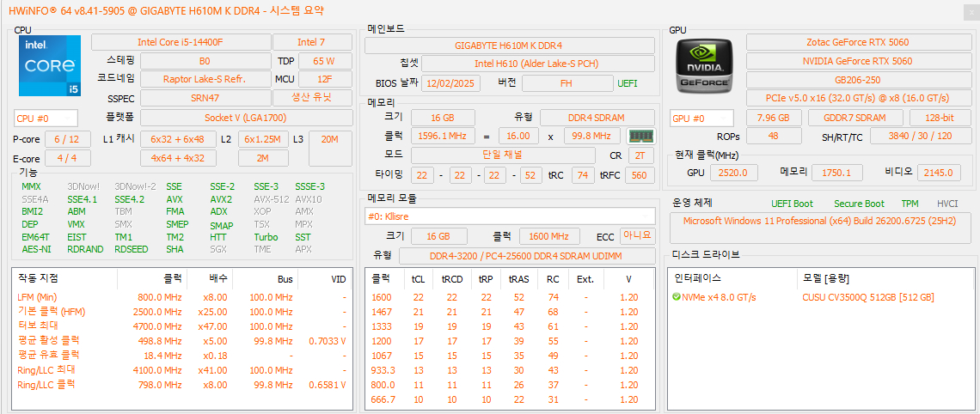Click the 'Secure Boot' status label
The height and width of the screenshot is (414, 980).
(x=859, y=204)
